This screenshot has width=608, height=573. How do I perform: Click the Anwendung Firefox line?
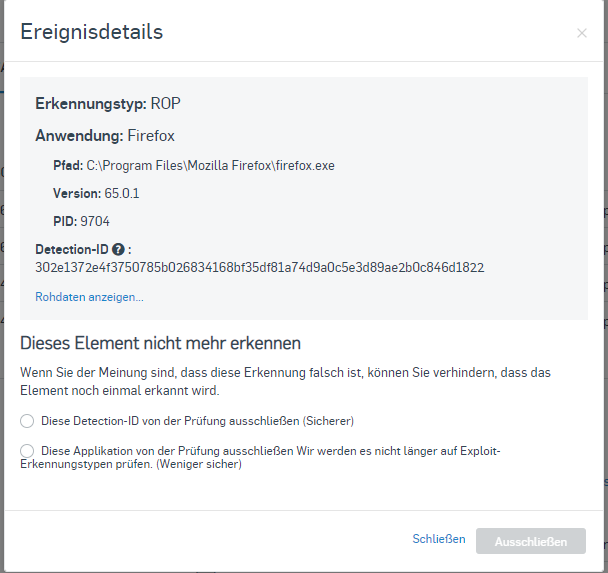click(x=105, y=136)
